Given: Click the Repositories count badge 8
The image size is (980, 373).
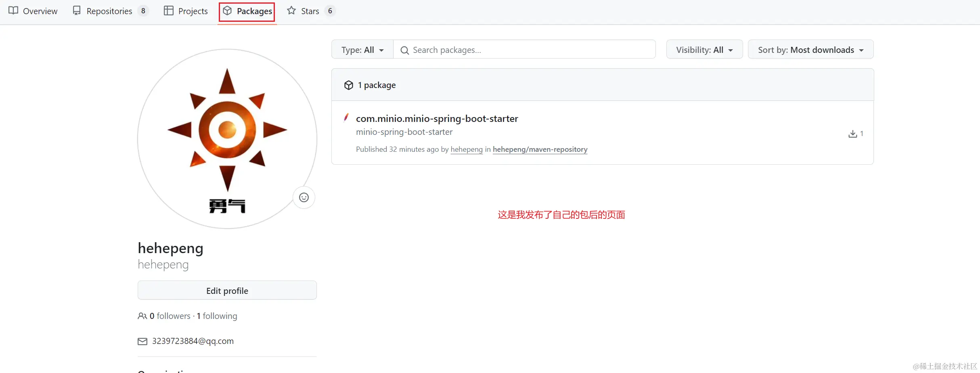Looking at the screenshot, I should pos(143,11).
